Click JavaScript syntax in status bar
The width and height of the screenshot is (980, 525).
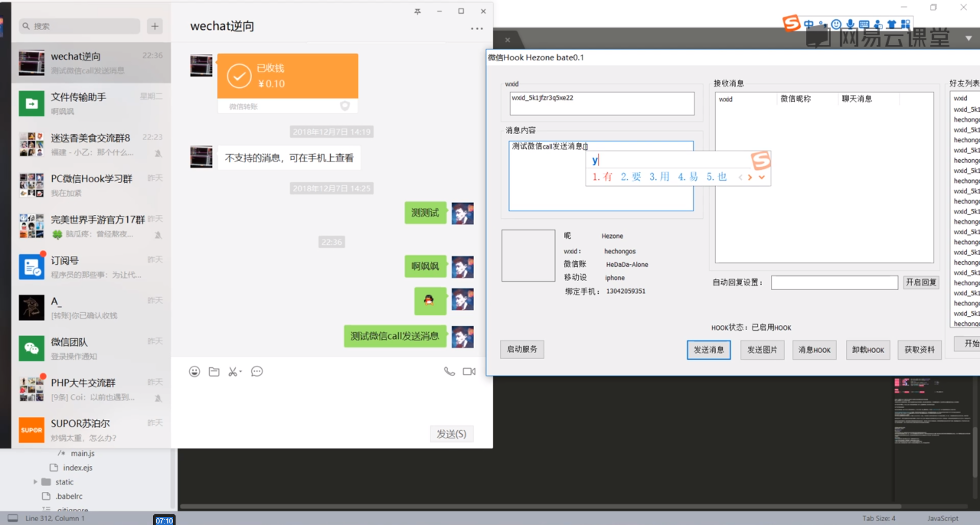click(x=943, y=518)
